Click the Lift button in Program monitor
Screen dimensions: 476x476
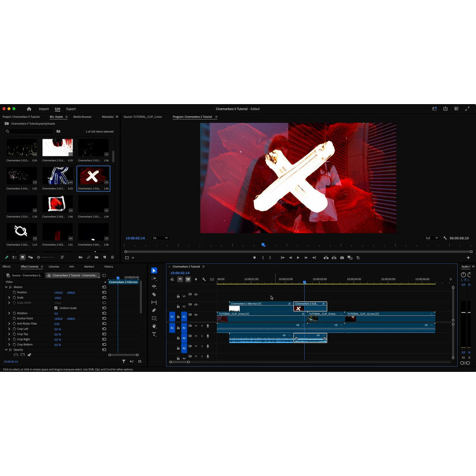[x=326, y=258]
